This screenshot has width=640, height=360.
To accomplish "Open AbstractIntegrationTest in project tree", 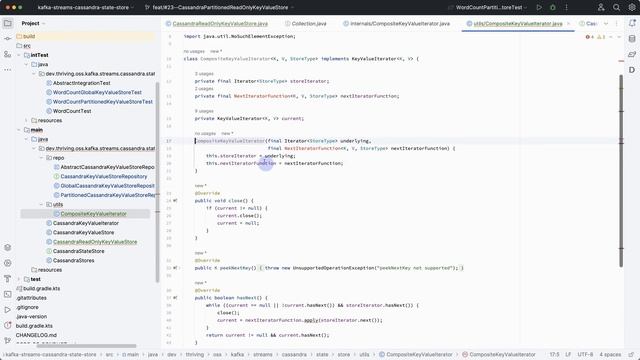I will (x=81, y=83).
